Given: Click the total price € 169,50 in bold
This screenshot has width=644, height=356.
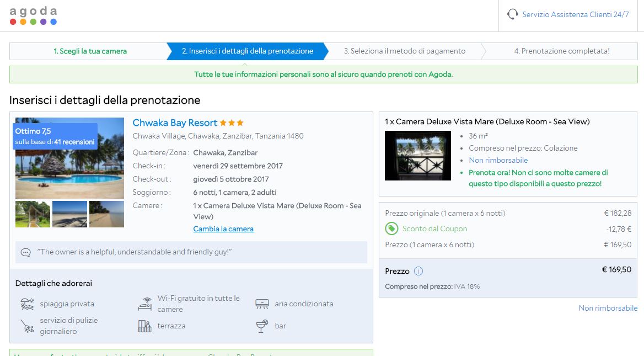Looking at the screenshot, I should (616, 270).
